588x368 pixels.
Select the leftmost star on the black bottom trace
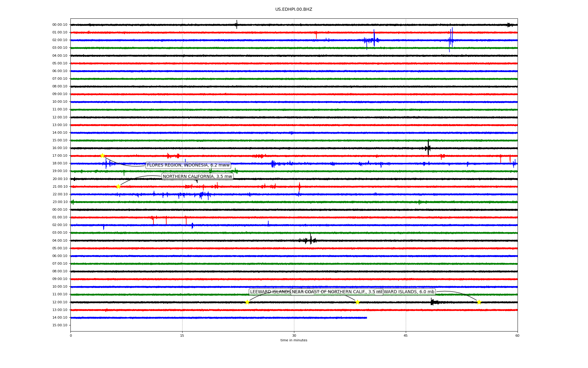247,302
